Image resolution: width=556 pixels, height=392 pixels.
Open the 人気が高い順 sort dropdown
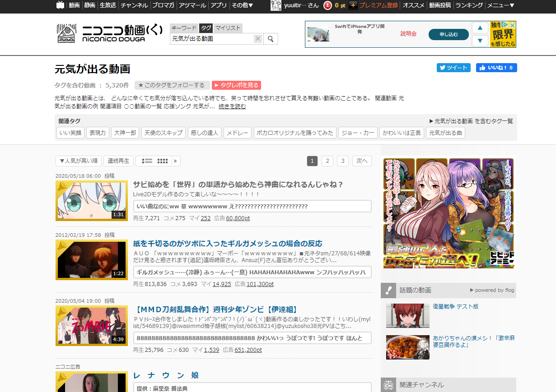(x=79, y=161)
